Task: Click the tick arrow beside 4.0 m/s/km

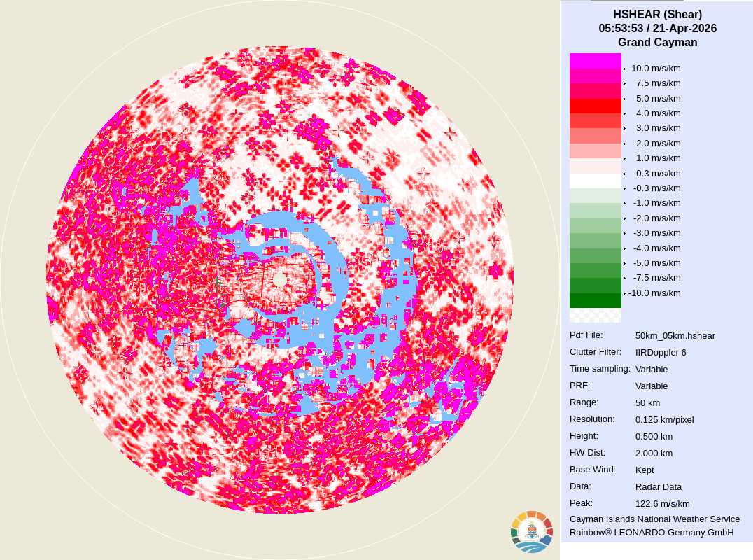Action: pos(624,113)
